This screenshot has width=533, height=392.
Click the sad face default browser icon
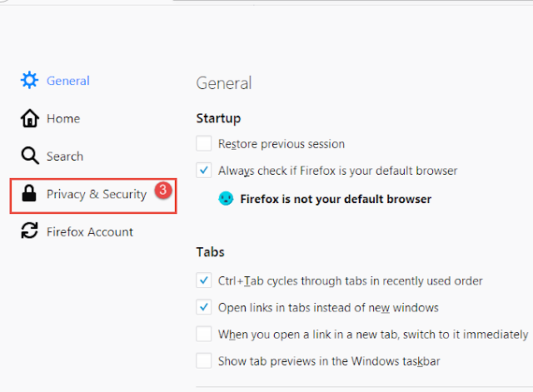point(226,198)
